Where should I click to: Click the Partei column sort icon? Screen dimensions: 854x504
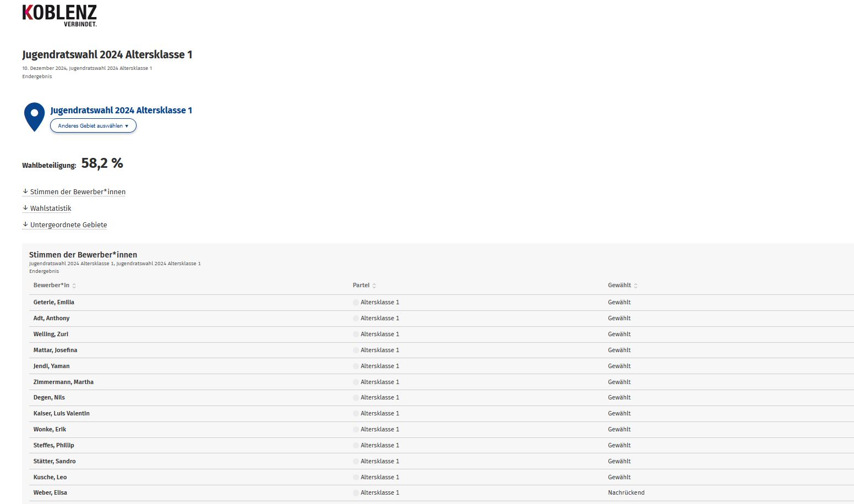coord(374,286)
